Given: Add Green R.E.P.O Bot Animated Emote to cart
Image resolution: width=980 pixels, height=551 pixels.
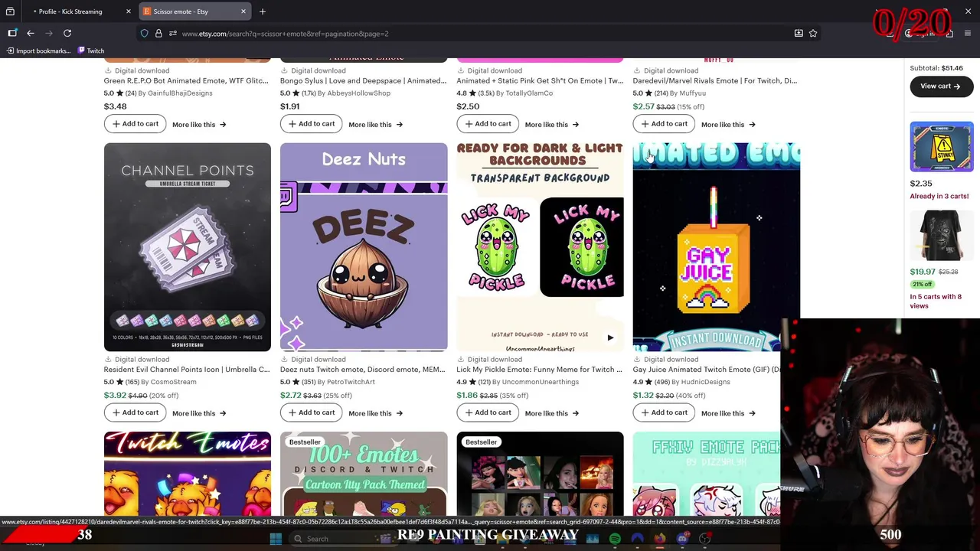Looking at the screenshot, I should click(135, 124).
